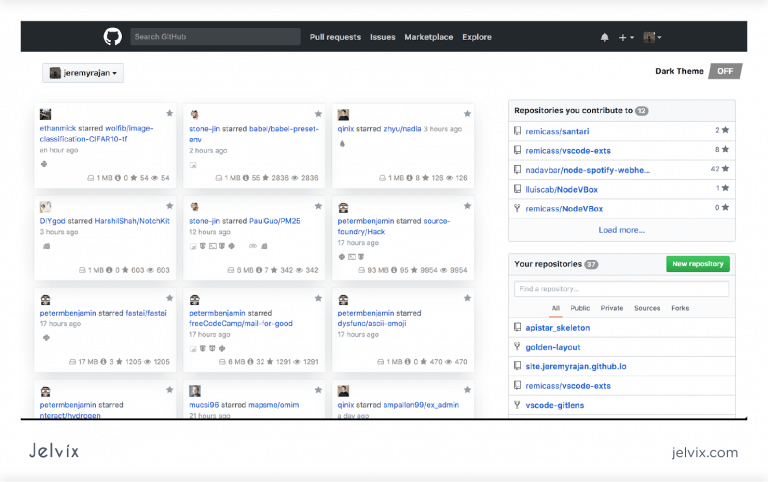Open the user avatar menu in header
Image resolution: width=768 pixels, height=482 pixels.
(x=652, y=37)
